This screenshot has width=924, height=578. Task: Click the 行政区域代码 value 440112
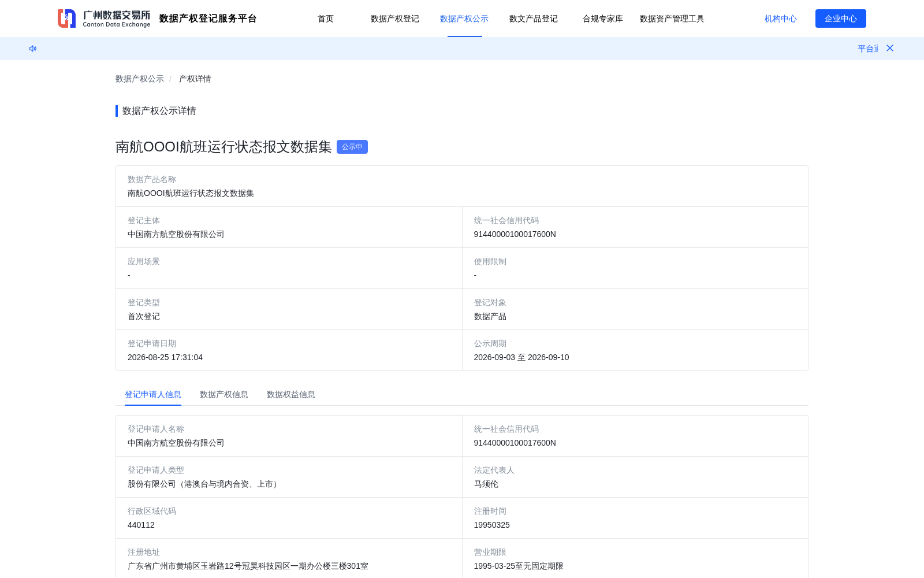coord(141,525)
